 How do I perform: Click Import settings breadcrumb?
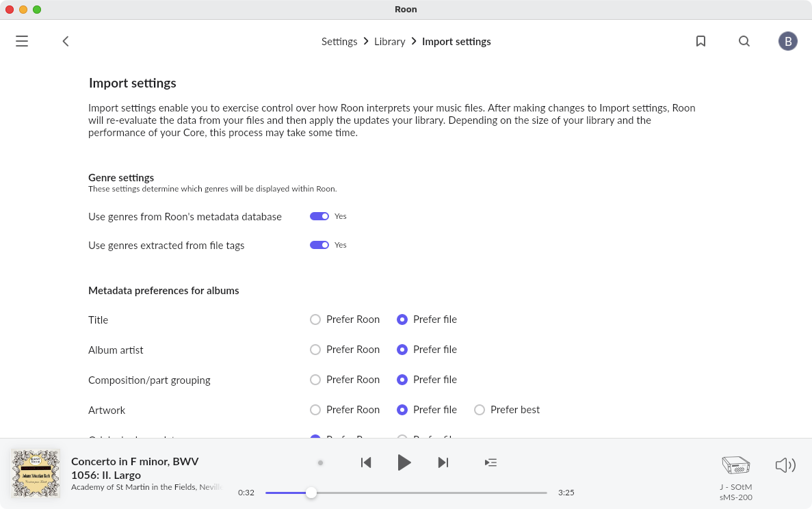(456, 42)
